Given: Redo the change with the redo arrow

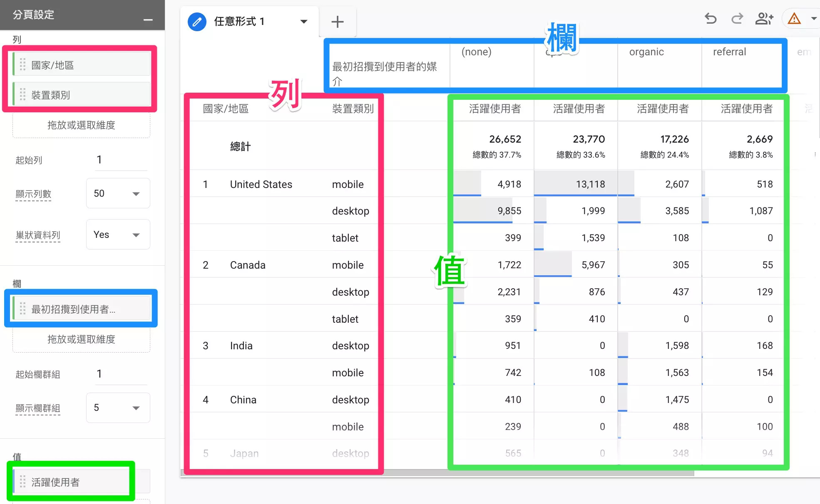Looking at the screenshot, I should [x=737, y=19].
